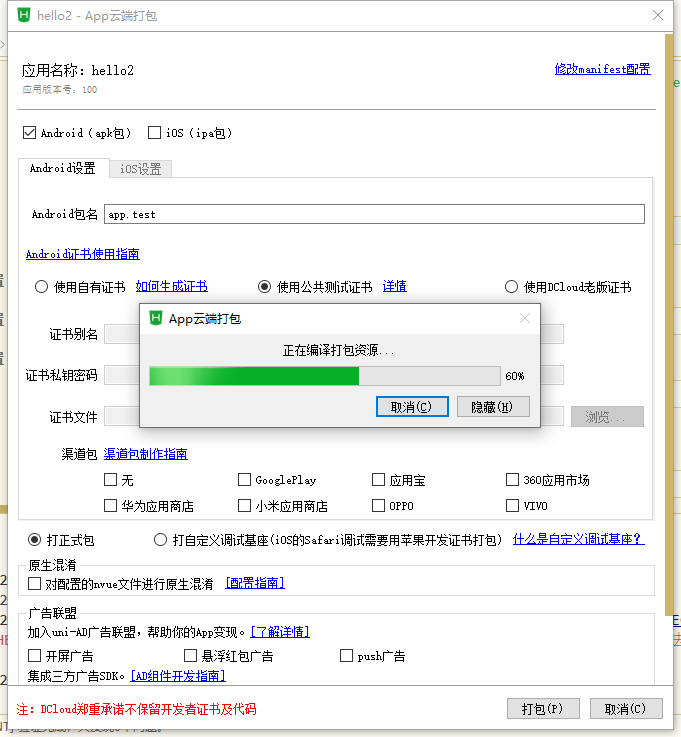Check the 华为应用商店 channel checkbox
The image size is (681, 737).
[110, 506]
